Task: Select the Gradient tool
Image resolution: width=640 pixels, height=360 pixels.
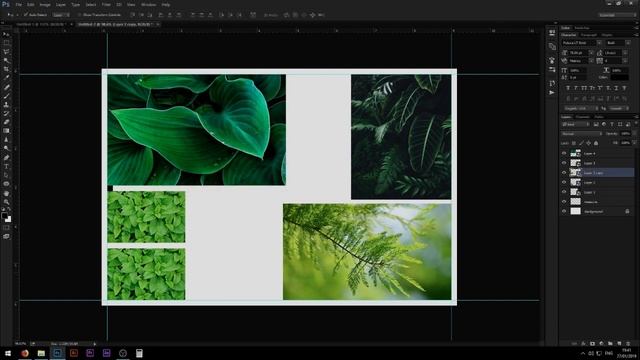Action: [x=6, y=131]
